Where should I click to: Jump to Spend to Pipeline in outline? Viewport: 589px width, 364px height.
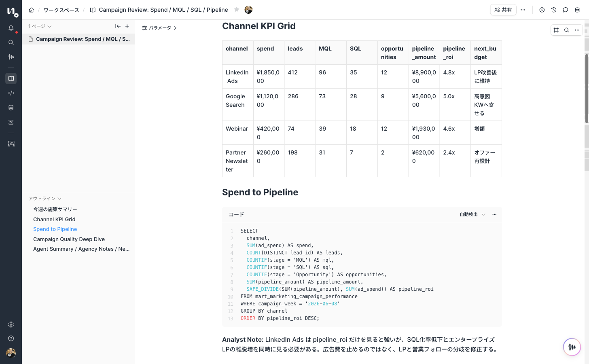[55, 229]
